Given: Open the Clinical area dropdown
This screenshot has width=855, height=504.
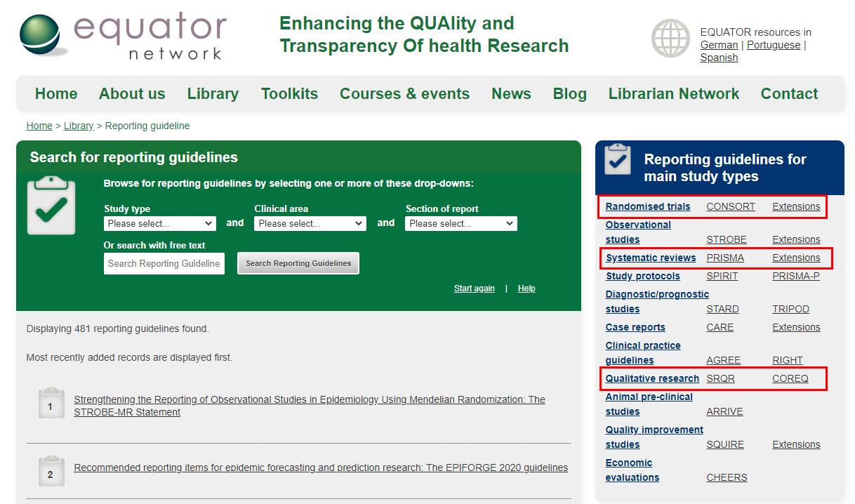Looking at the screenshot, I should pyautogui.click(x=310, y=223).
